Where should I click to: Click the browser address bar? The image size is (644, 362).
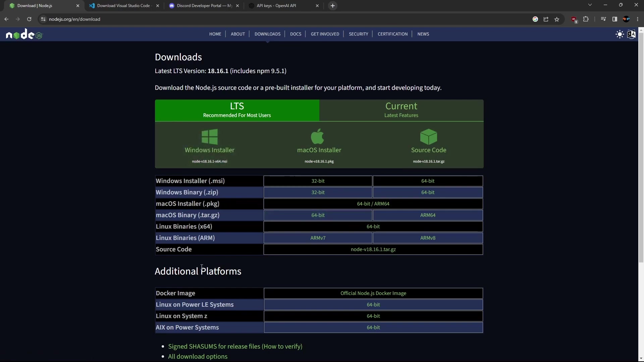click(x=134, y=19)
